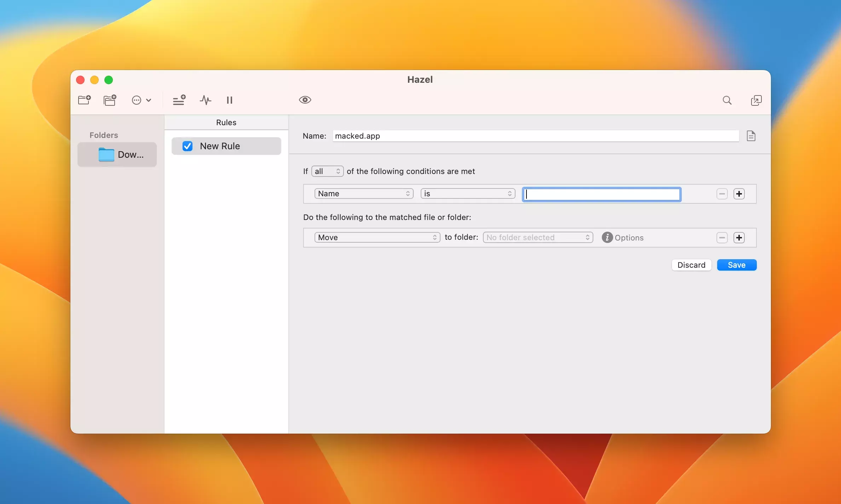
Task: Click the add rule toolbar icon
Action: (x=179, y=100)
